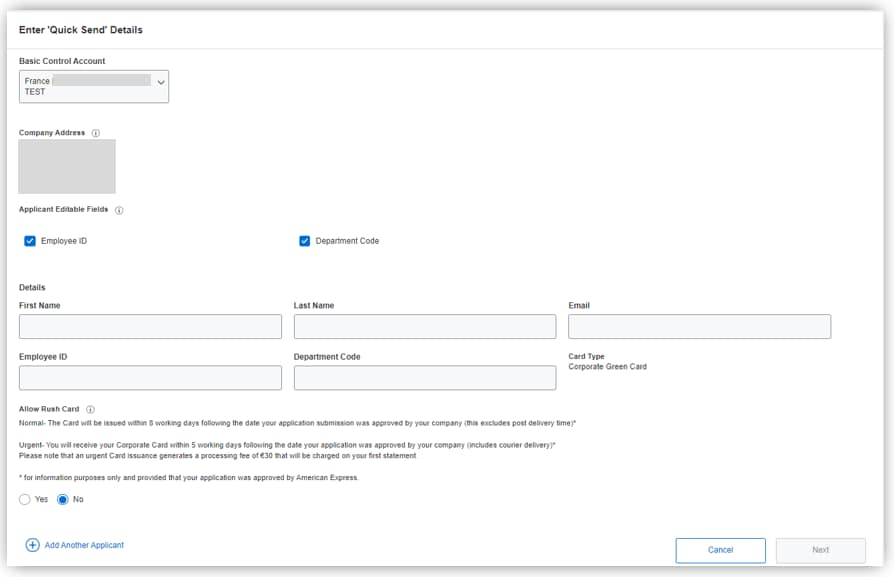The image size is (894, 577).
Task: Focus the First Name input field
Action: (x=150, y=327)
